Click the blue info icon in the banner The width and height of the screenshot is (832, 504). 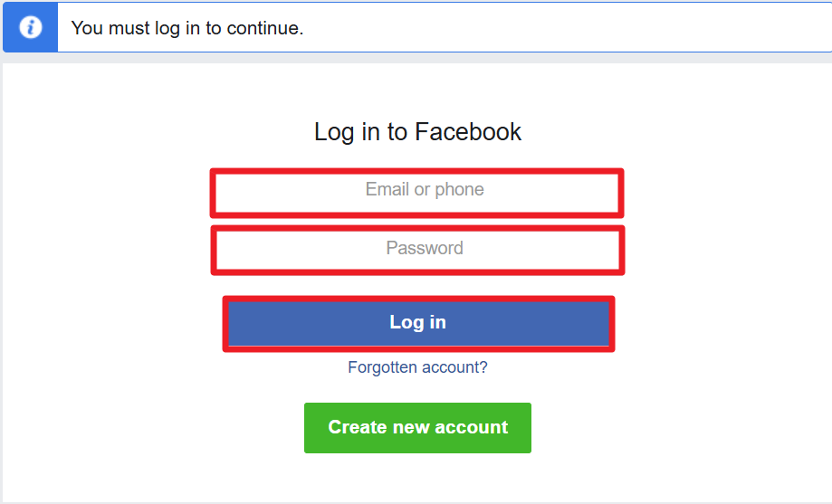(30, 28)
